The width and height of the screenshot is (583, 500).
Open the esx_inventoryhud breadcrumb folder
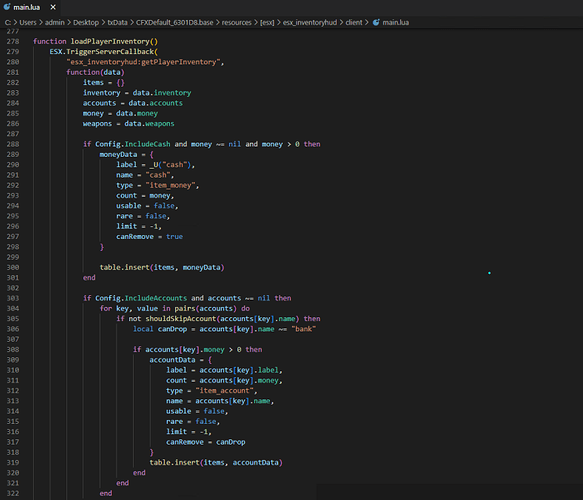tap(310, 23)
